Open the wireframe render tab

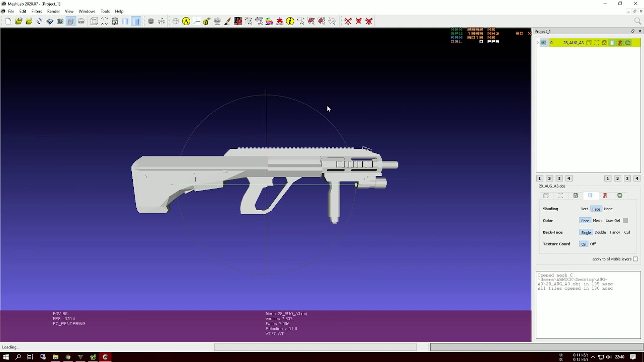pyautogui.click(x=576, y=196)
